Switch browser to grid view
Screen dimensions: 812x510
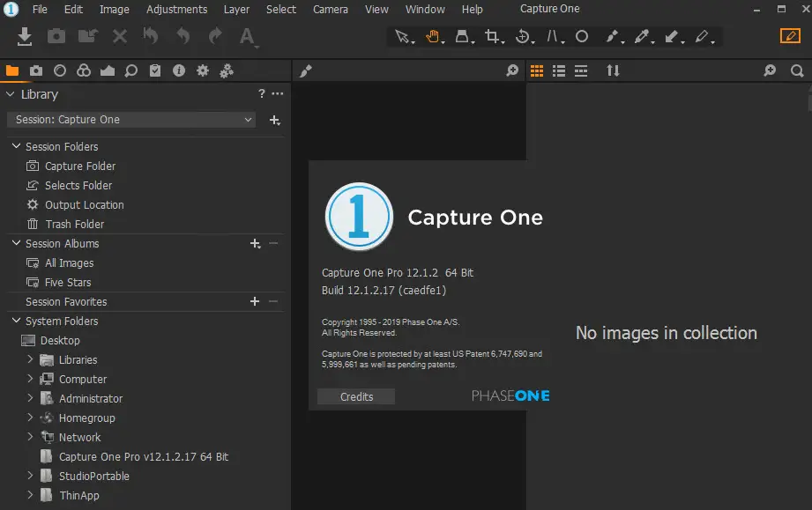pyautogui.click(x=537, y=70)
